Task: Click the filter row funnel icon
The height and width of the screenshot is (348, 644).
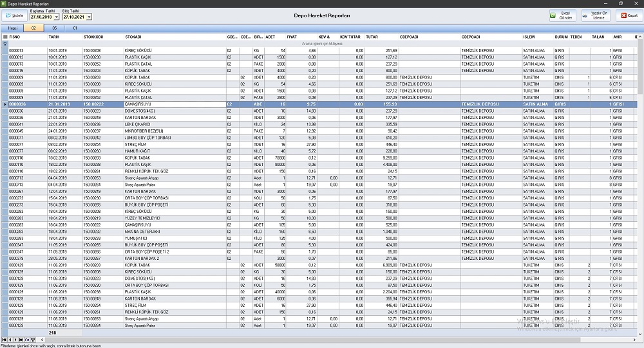Action: [x=5, y=44]
